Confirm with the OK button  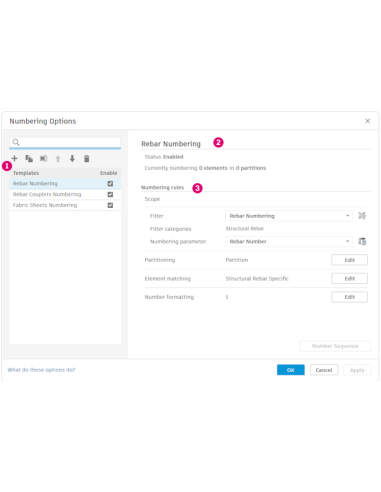[x=291, y=370]
